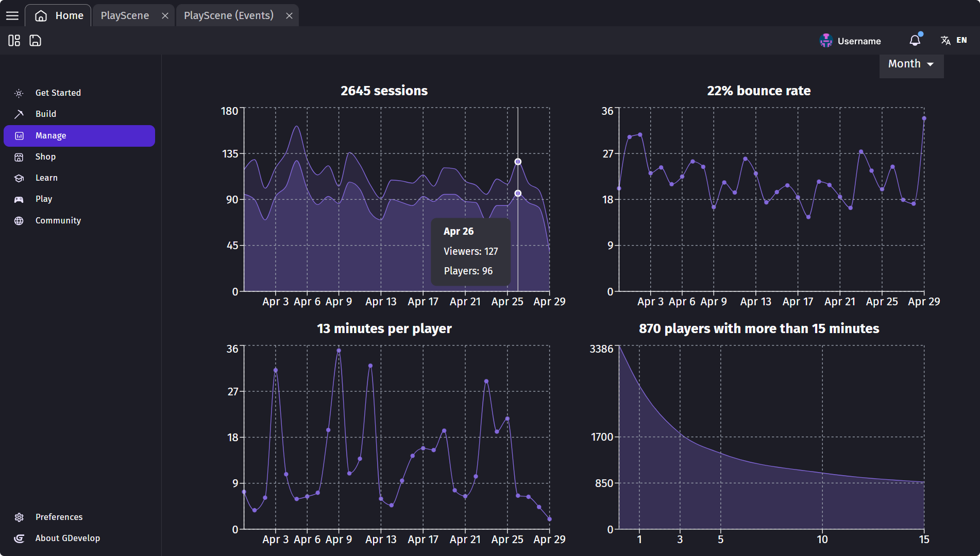Open the Play gamepad icon
The height and width of the screenshot is (556, 980).
19,199
